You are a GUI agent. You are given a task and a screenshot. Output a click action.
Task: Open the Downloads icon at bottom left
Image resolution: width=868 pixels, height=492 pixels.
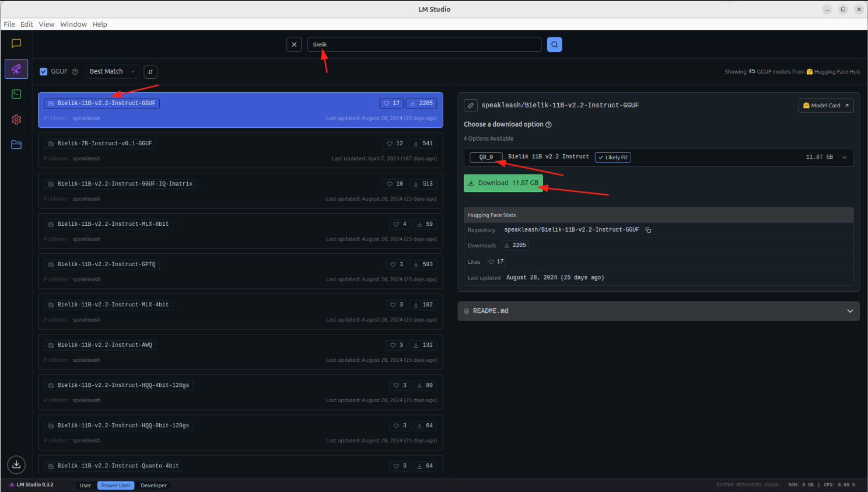click(16, 465)
